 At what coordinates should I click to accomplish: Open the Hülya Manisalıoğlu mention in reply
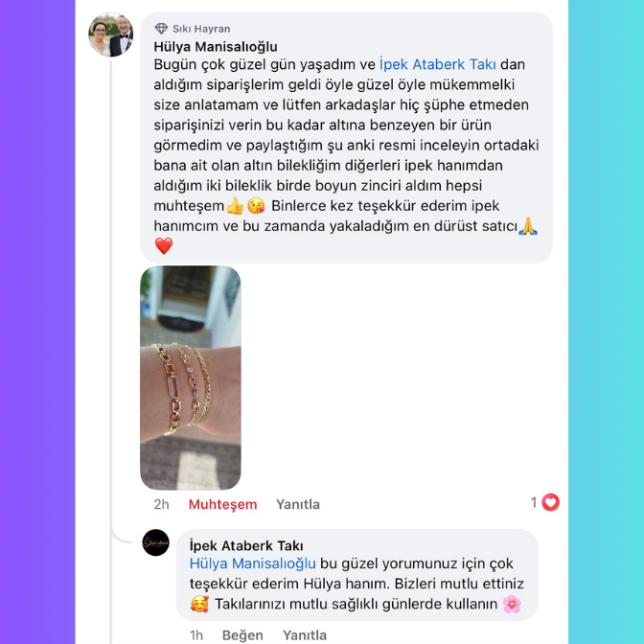click(253, 563)
